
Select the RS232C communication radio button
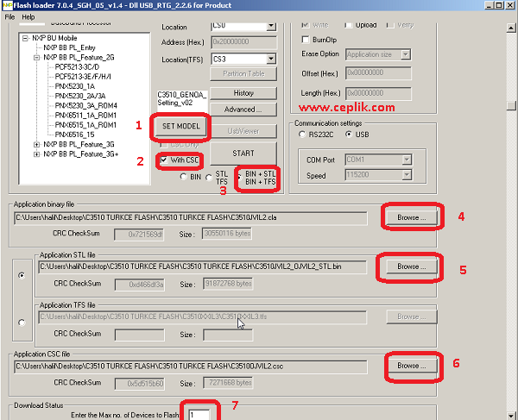coord(302,135)
